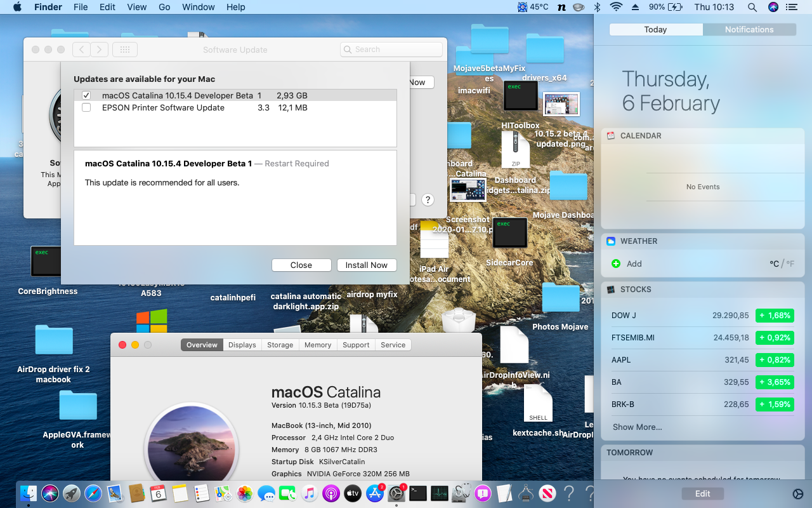
Task: Open System Preferences in the Dock
Action: 396,493
